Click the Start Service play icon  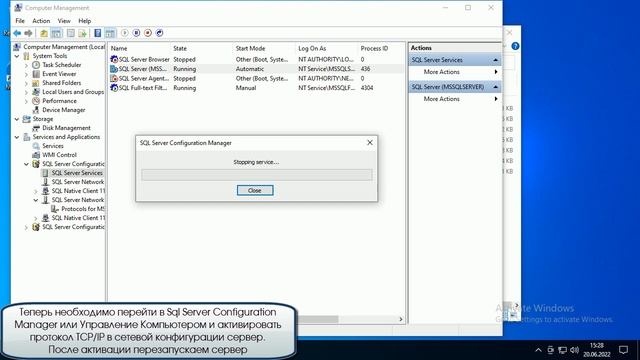tap(124, 33)
